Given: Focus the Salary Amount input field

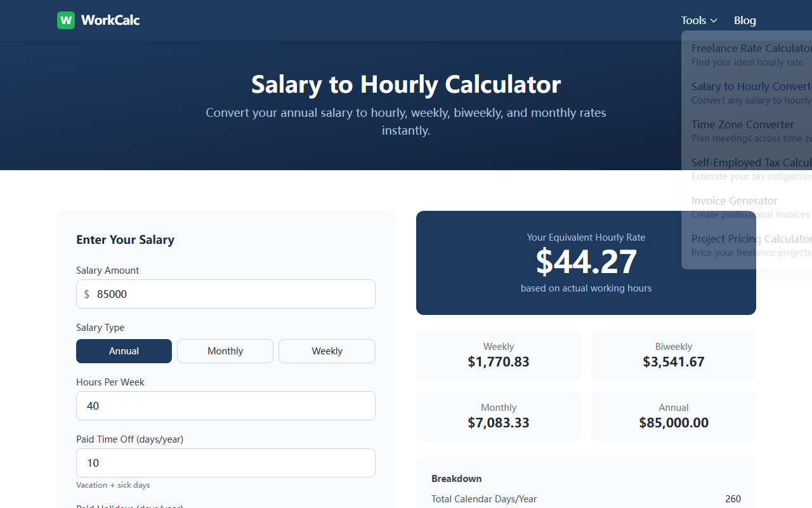Looking at the screenshot, I should pyautogui.click(x=226, y=294).
